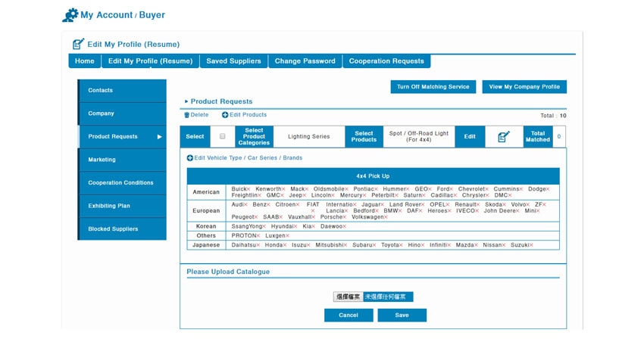
Task: Open Cooperation Requests tab
Action: (x=386, y=61)
